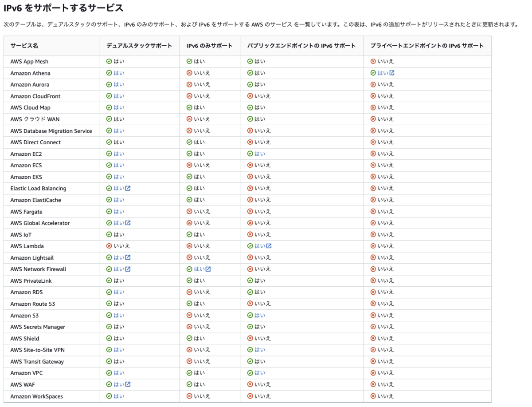Click the IPv6 のみサポート column header

click(209, 46)
